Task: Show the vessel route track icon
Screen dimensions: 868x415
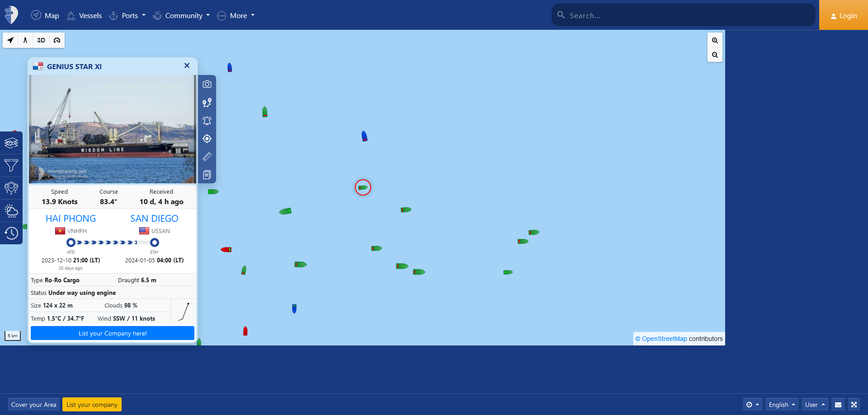Action: pos(207,103)
